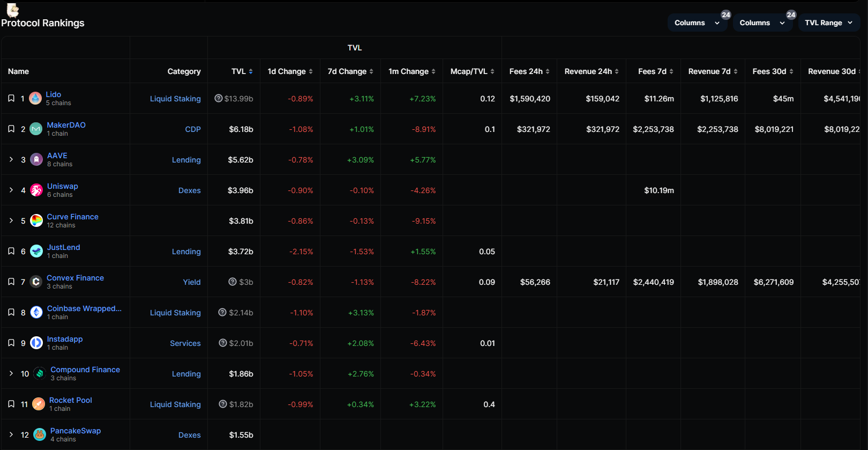Bookmark the MakerDAO row

pyautogui.click(x=11, y=129)
